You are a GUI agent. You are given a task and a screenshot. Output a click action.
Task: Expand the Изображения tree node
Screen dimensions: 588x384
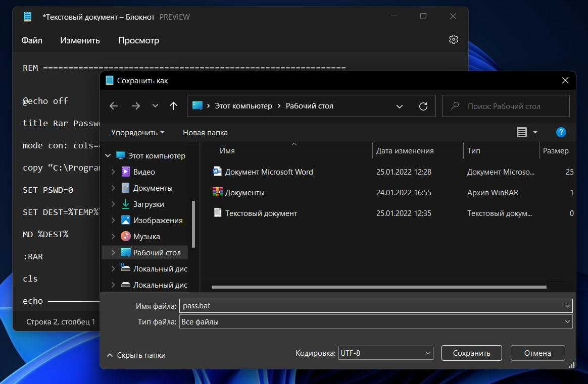(x=113, y=220)
